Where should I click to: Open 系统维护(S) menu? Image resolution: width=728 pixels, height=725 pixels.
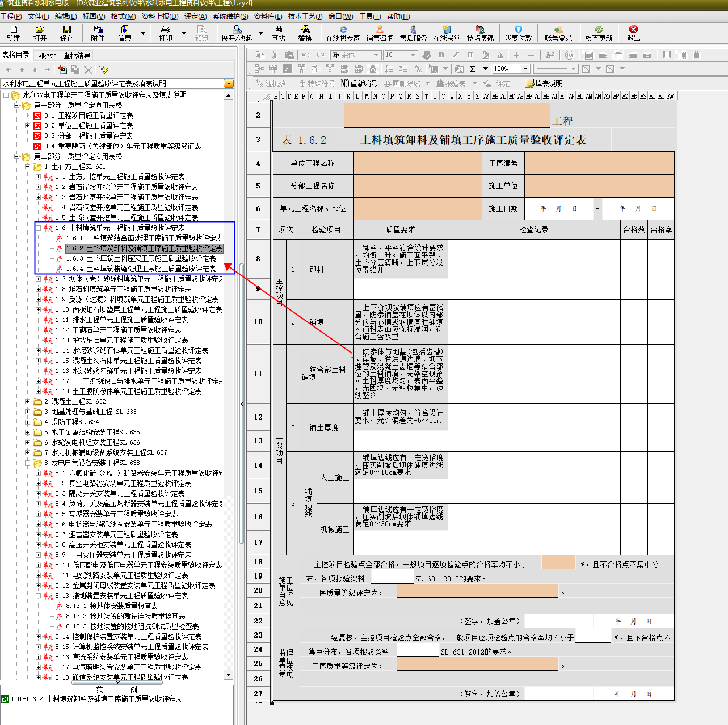click(230, 16)
